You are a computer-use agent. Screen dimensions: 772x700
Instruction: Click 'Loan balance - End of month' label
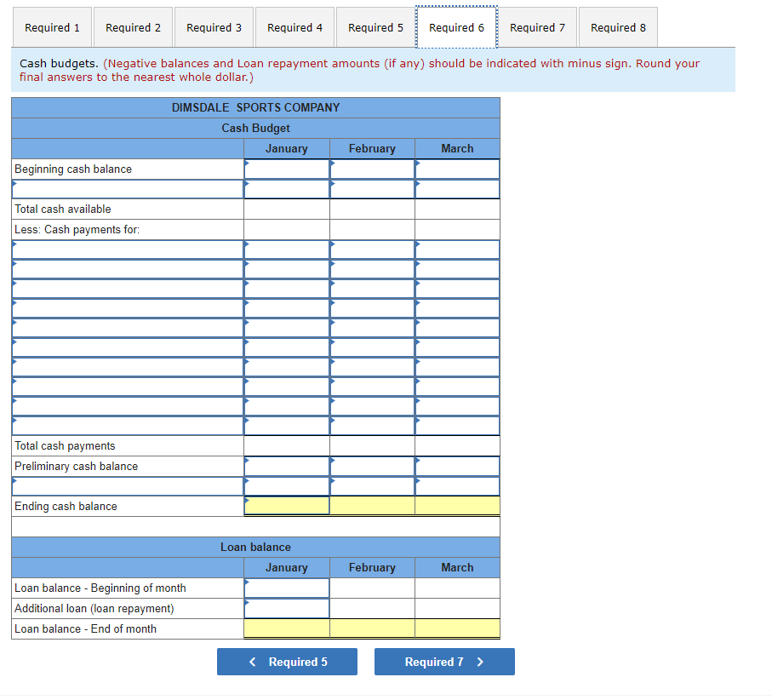pyautogui.click(x=85, y=629)
